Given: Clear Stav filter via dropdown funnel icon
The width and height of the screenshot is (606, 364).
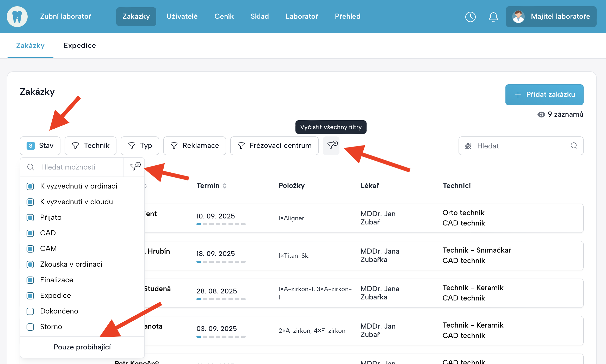Looking at the screenshot, I should tap(134, 167).
